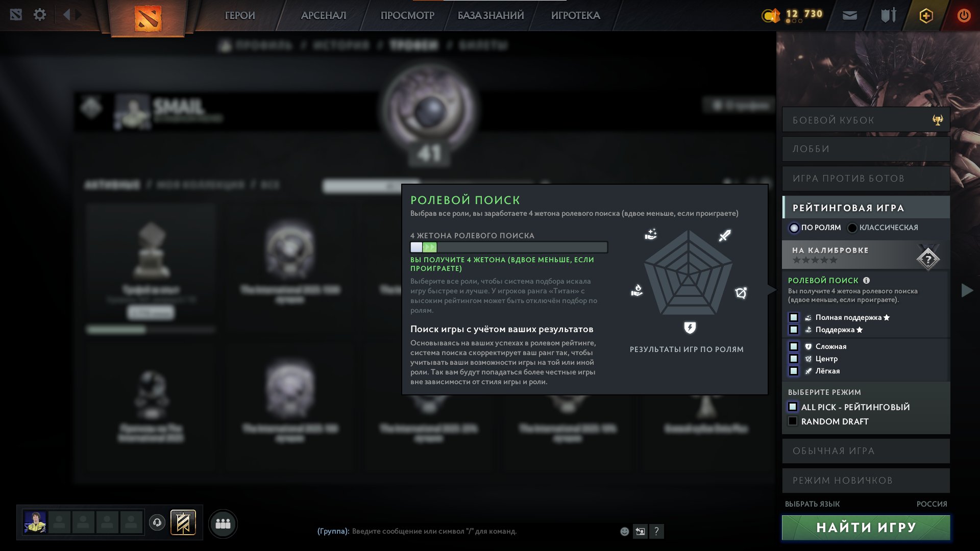Click the Dota 2 logo home button

pyautogui.click(x=148, y=18)
